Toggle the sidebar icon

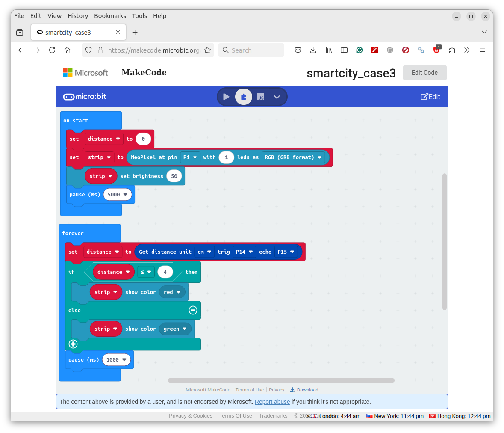point(344,50)
